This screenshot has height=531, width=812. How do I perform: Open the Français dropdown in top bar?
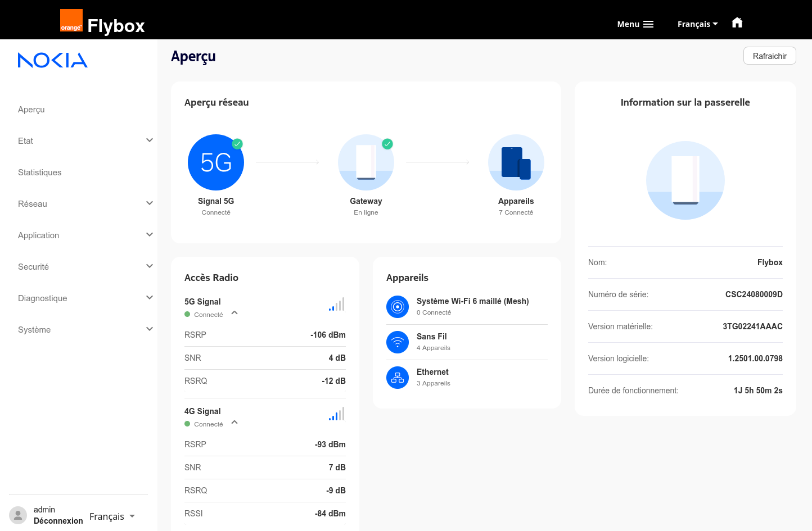pyautogui.click(x=697, y=24)
